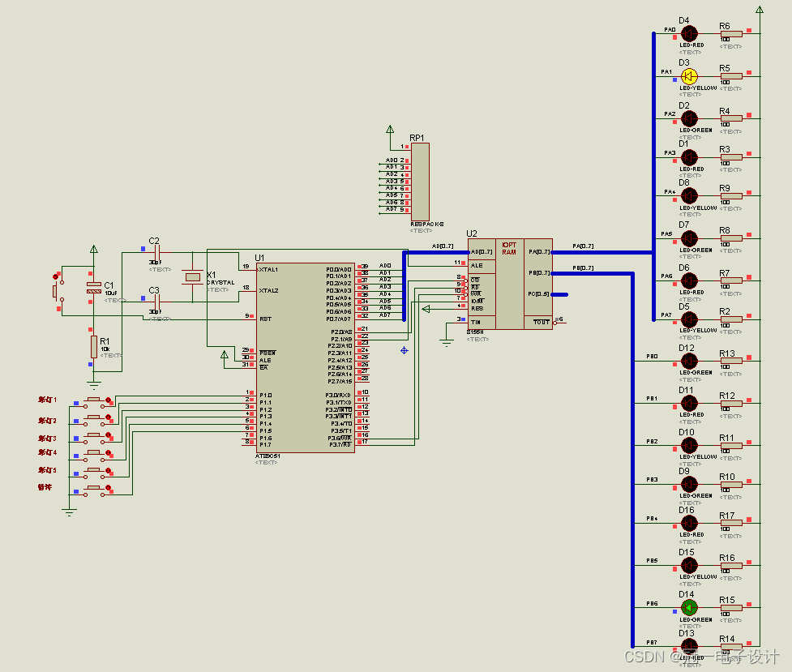The width and height of the screenshot is (792, 672).
Task: Select the ALE pin label on U2
Action: (x=477, y=265)
